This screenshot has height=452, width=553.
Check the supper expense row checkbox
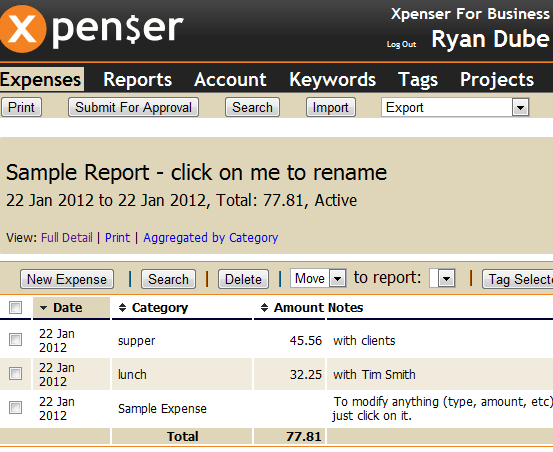(x=15, y=340)
